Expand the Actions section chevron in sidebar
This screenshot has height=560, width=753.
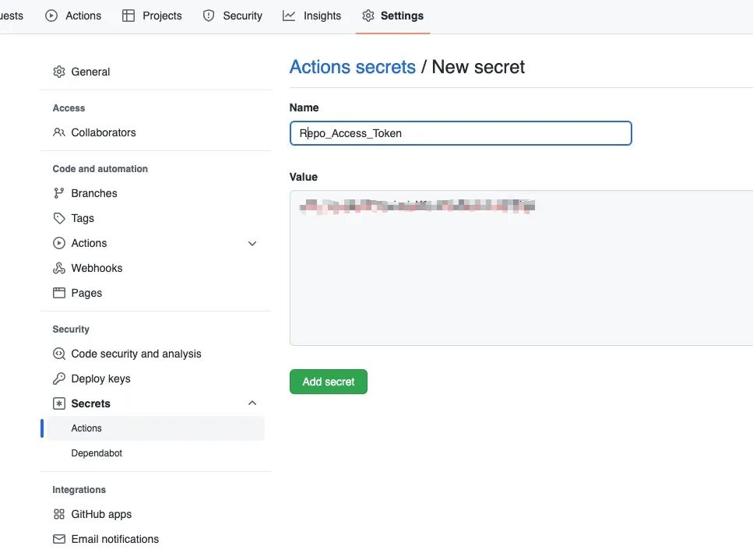tap(252, 244)
